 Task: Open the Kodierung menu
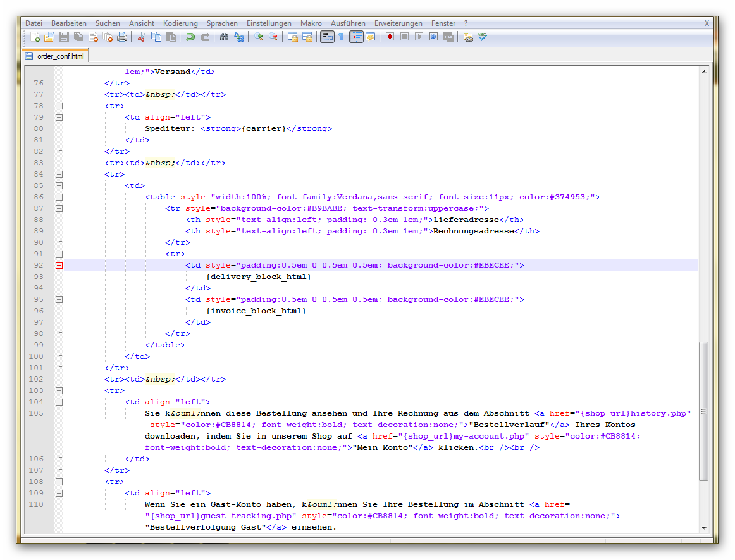pos(180,23)
